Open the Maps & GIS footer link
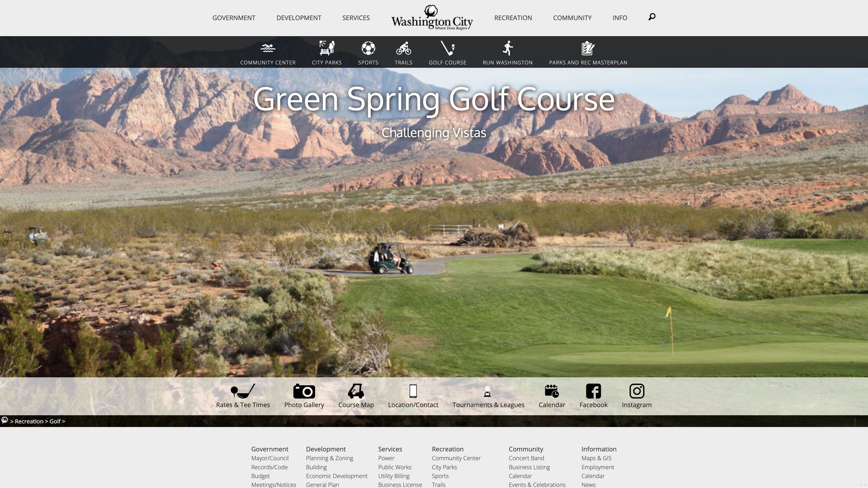This screenshot has height=488, width=868. click(596, 458)
